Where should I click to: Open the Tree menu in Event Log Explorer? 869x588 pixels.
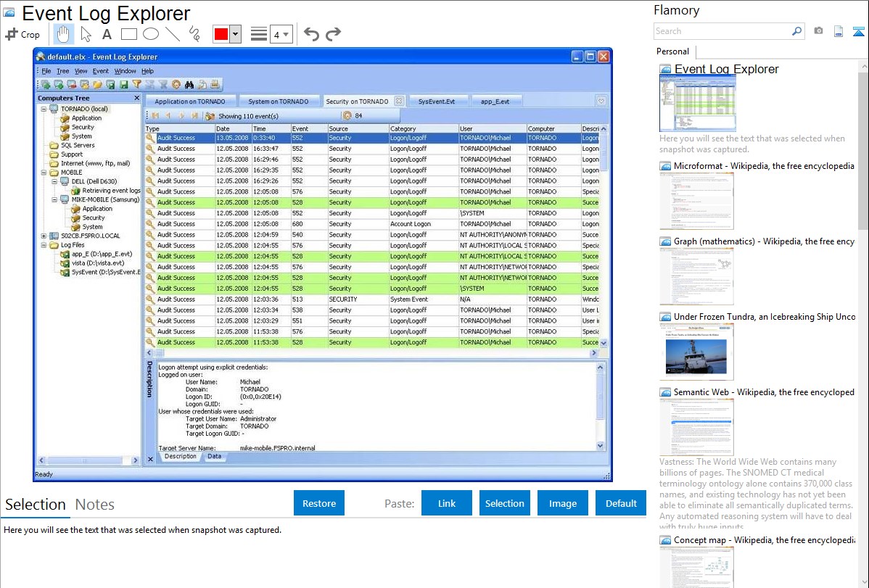coord(62,71)
